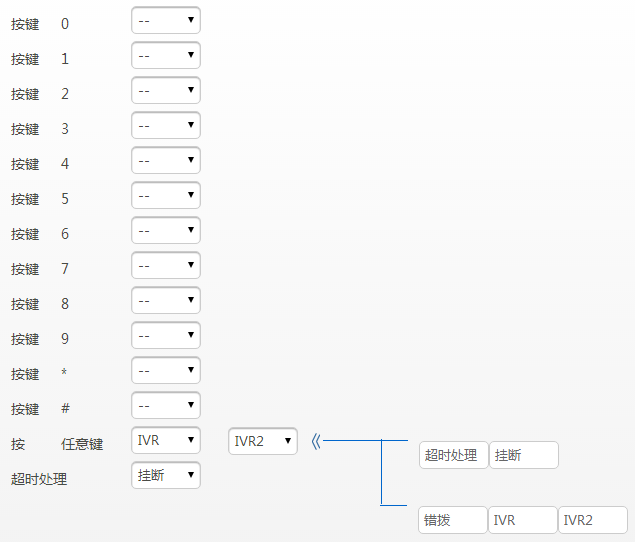Expand the pound key (#) dropdown
The width and height of the screenshot is (635, 542).
click(x=166, y=406)
